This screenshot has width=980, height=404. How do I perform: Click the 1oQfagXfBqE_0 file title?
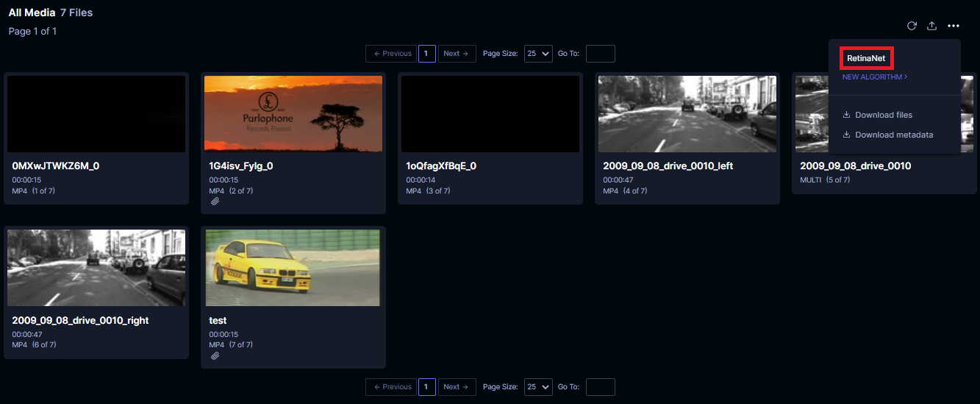tap(441, 166)
